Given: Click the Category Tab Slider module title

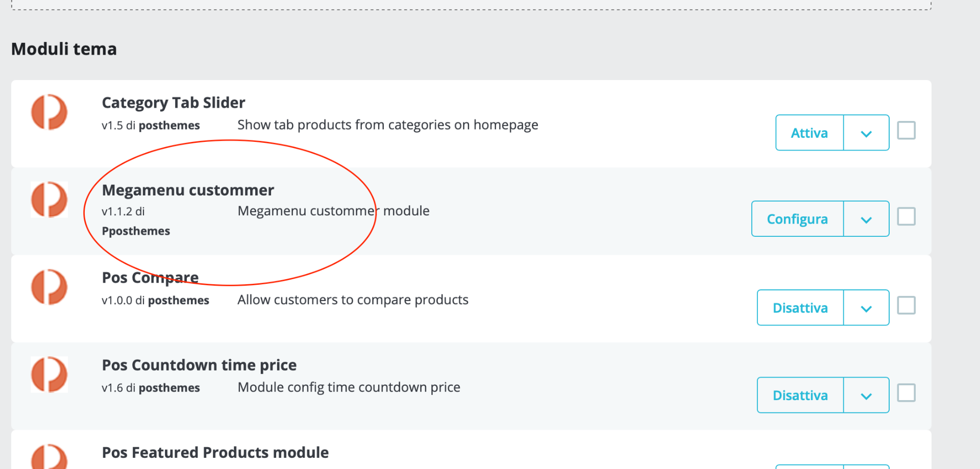Looking at the screenshot, I should [x=174, y=103].
